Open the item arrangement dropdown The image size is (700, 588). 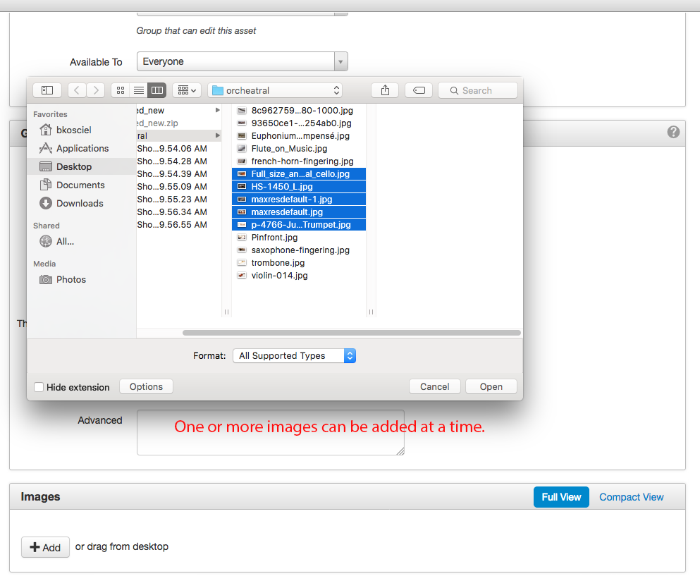click(x=187, y=91)
